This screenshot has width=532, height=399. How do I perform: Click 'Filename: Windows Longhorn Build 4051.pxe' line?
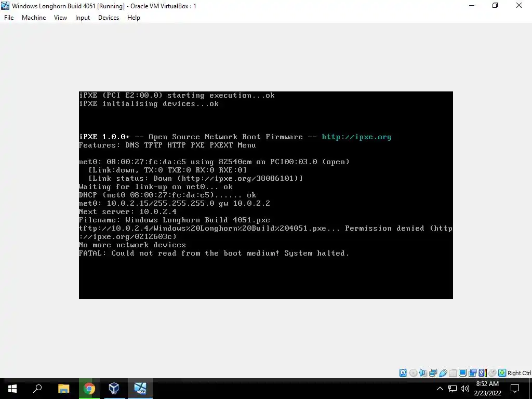coord(175,220)
